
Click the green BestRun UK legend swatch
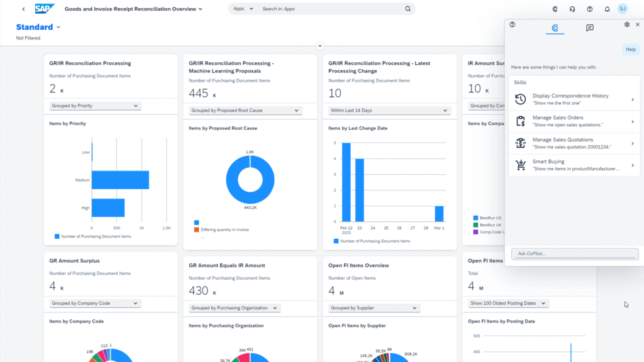coord(475,225)
